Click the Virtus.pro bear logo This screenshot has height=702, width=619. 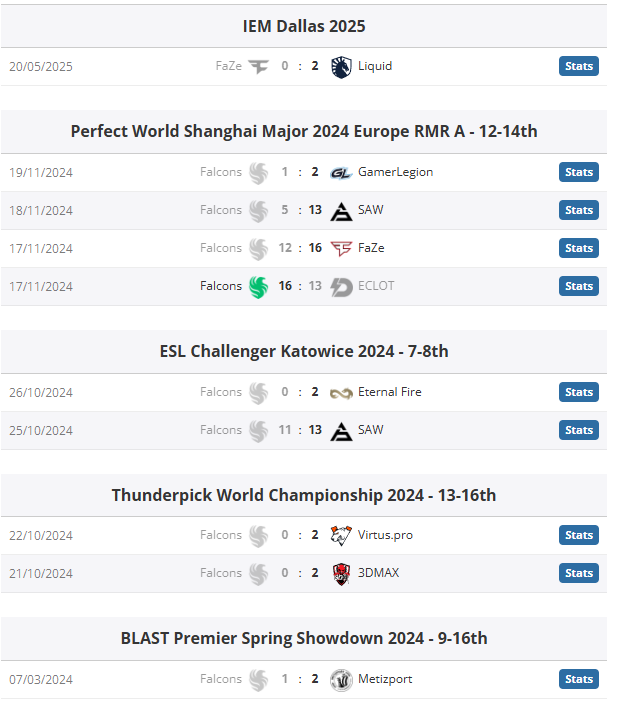pos(341,535)
